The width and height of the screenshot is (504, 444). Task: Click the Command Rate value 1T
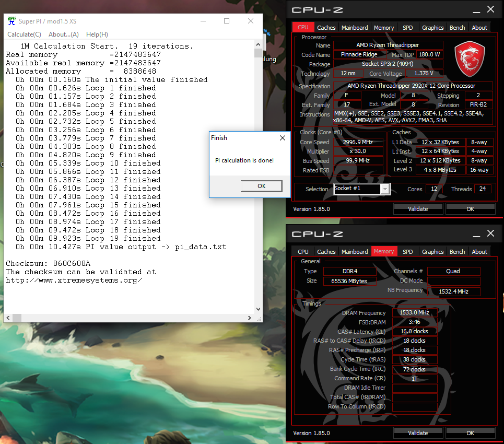[414, 379]
